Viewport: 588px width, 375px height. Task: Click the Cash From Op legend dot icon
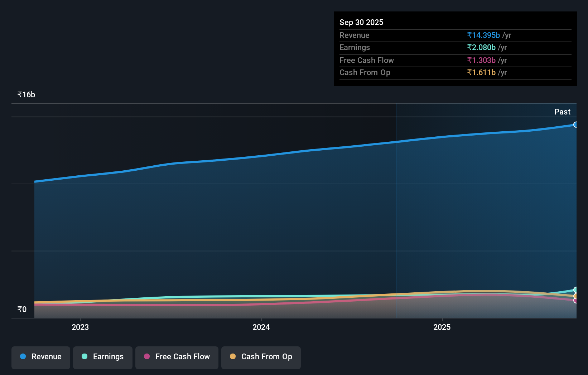point(233,356)
